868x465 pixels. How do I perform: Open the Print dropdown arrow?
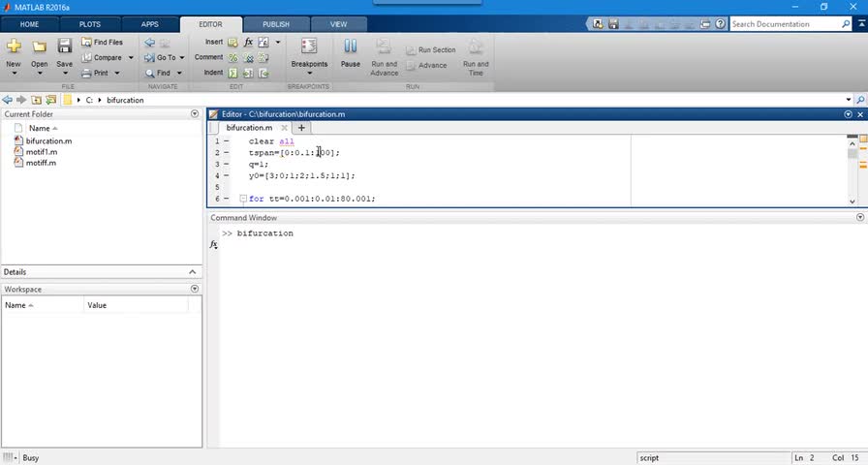pyautogui.click(x=117, y=73)
